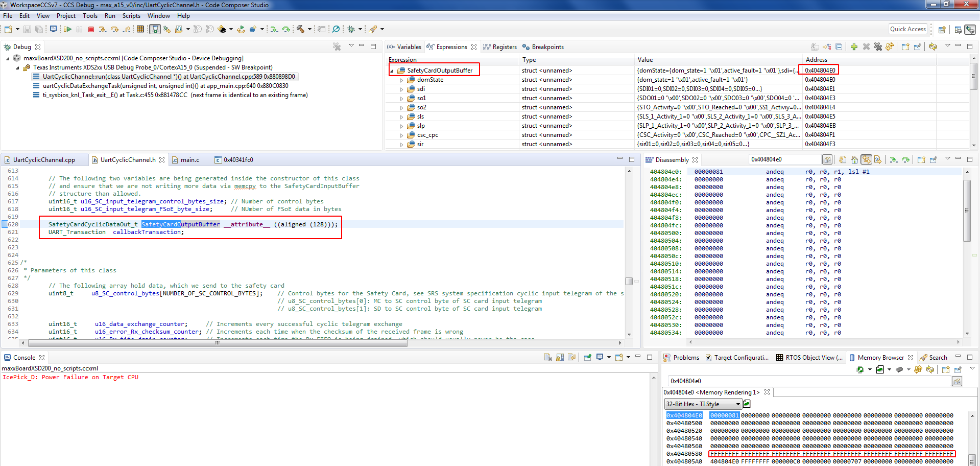Expand the domState struct node
This screenshot has width=980, height=466.
tap(401, 80)
